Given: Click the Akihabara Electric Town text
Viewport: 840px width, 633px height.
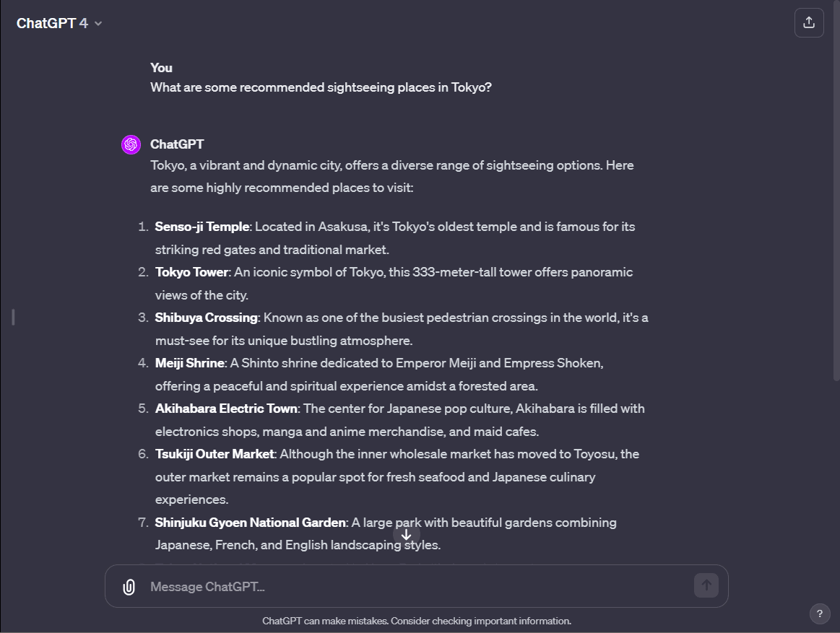Looking at the screenshot, I should pyautogui.click(x=226, y=408).
